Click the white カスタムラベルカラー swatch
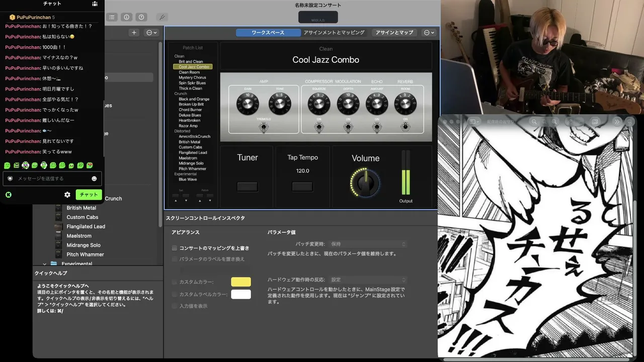Viewport: 644px width, 362px height. tap(241, 294)
